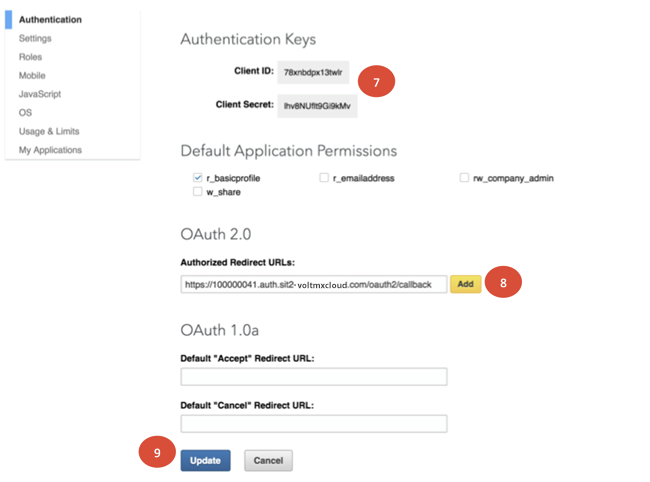Click the blue Update button
650x482 pixels.
[205, 460]
